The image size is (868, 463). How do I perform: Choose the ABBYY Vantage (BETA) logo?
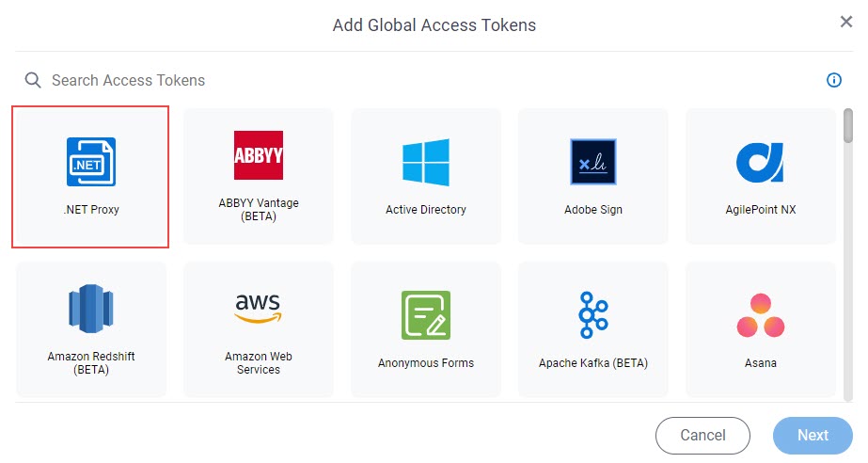coord(259,155)
